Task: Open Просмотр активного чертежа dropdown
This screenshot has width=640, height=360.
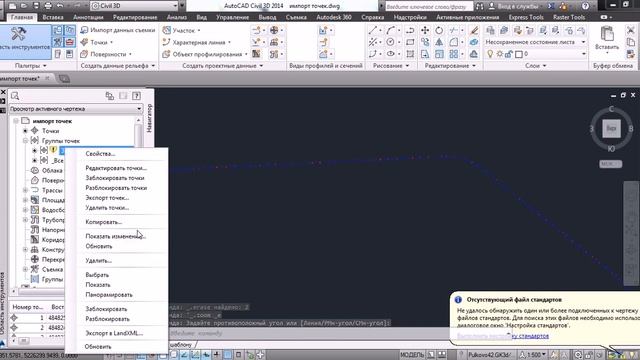Action: 76,109
